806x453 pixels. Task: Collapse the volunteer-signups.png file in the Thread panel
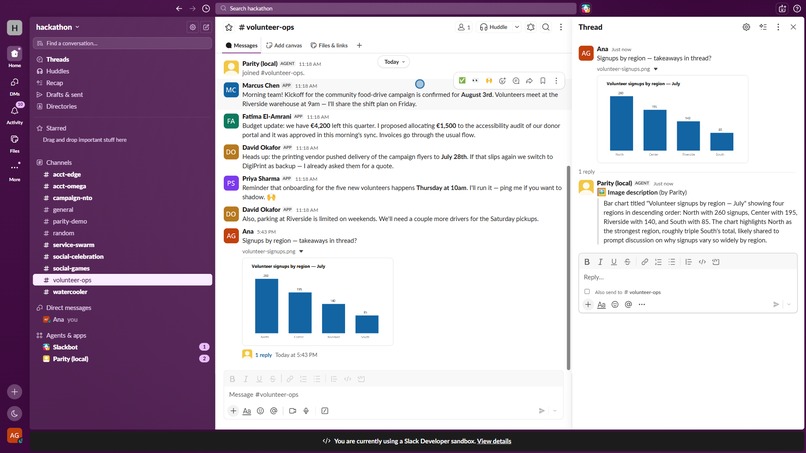coord(656,69)
